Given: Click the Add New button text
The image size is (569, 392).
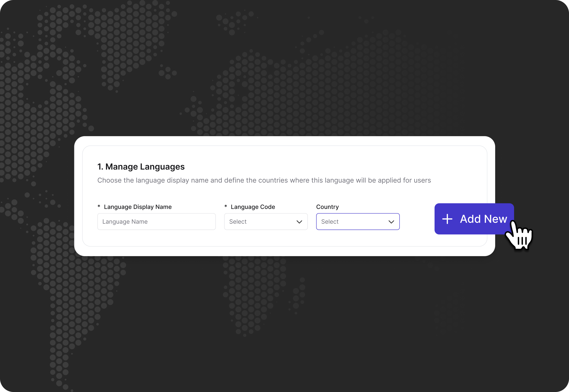Looking at the screenshot, I should tap(483, 219).
